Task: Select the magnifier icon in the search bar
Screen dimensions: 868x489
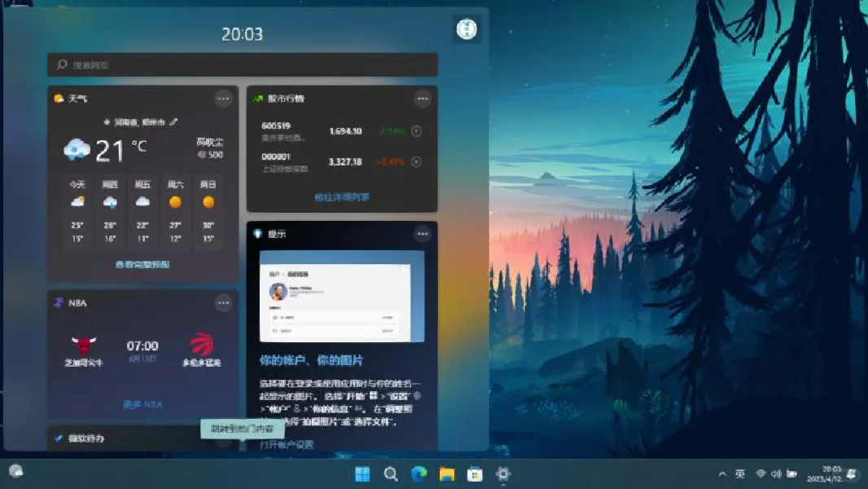Action: [x=61, y=64]
